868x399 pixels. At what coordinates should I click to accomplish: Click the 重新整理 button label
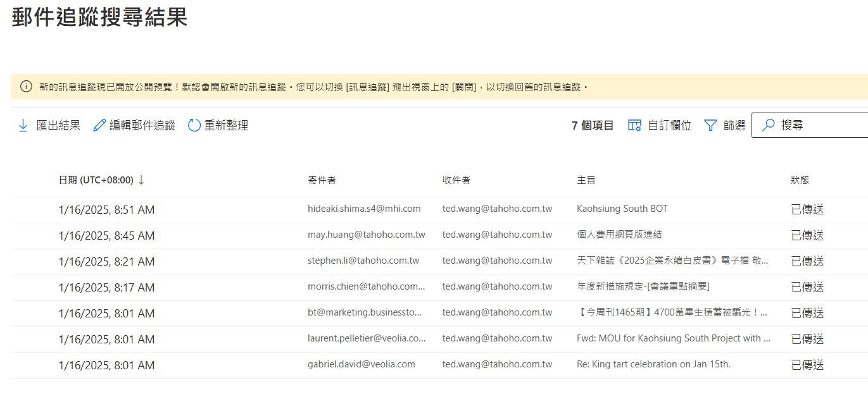(x=226, y=126)
